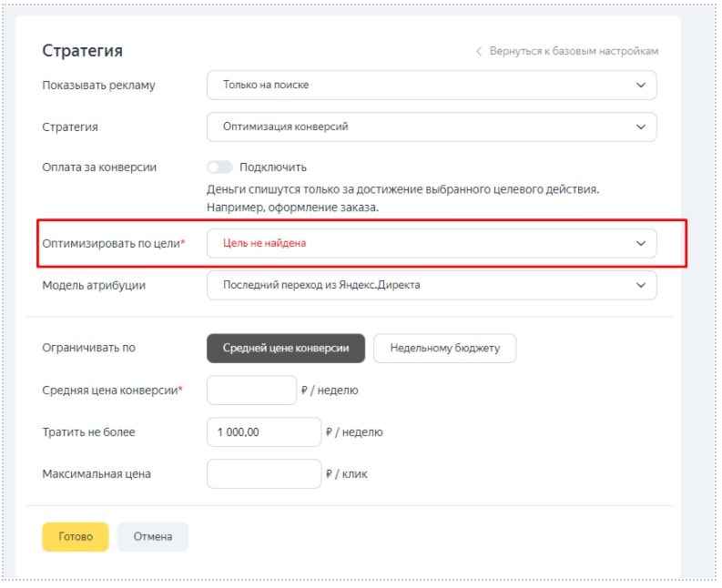Open the 'Только на поиске' dropdown
This screenshot has width=722, height=588.
[x=419, y=85]
